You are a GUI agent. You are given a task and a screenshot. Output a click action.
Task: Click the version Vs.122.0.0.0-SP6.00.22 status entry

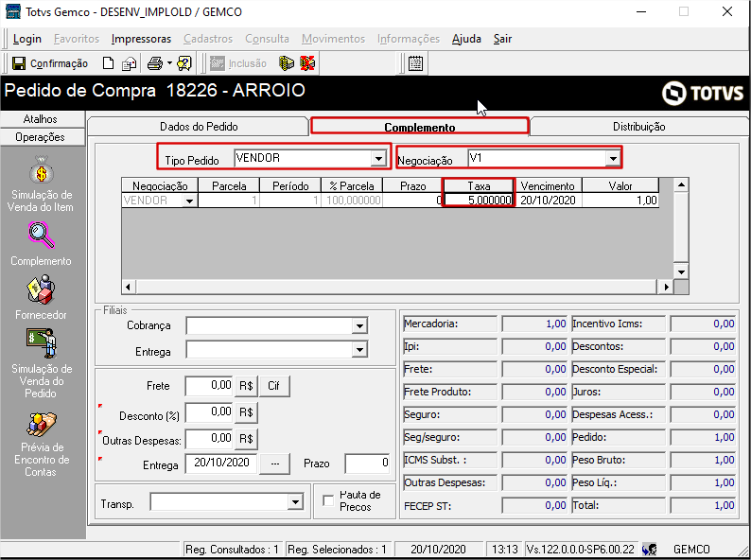coord(580,549)
